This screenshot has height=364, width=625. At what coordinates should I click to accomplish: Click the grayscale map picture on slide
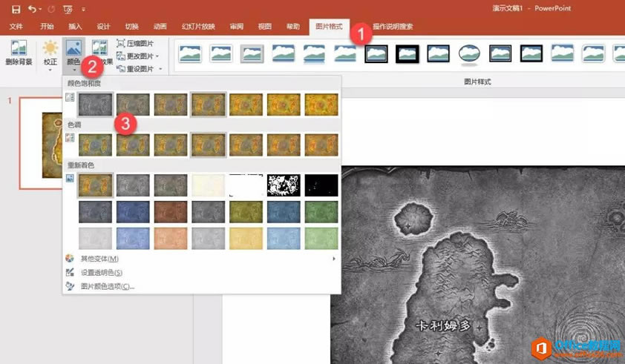tap(477, 265)
